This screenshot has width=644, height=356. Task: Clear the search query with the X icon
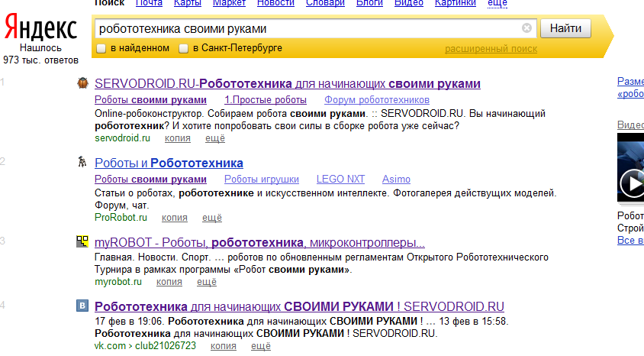[x=526, y=28]
